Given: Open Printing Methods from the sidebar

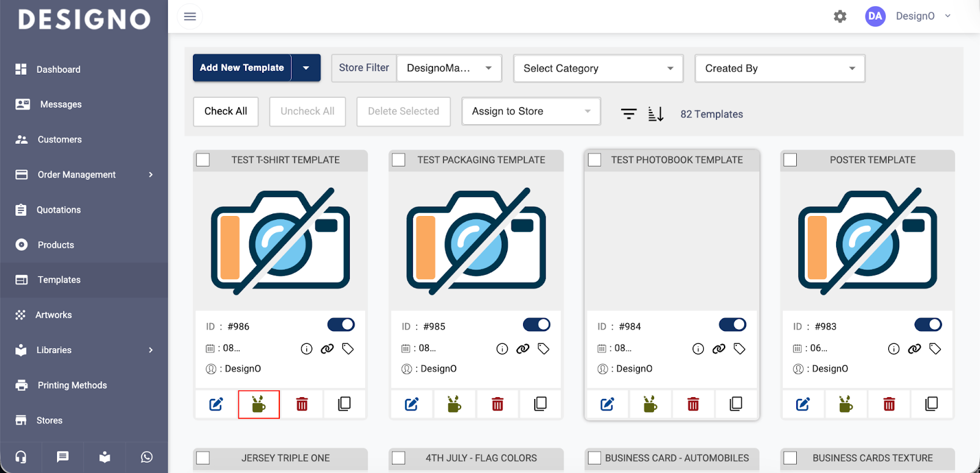Looking at the screenshot, I should click(72, 385).
